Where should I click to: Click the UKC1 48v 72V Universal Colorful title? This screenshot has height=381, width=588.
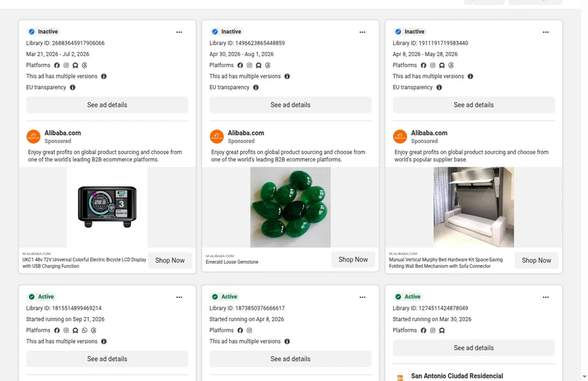84,263
